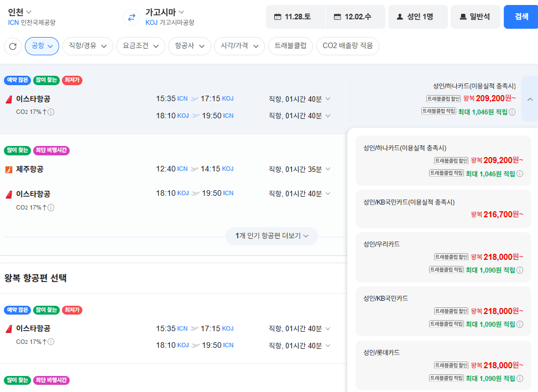Click info icon in KB국민카드 218,000원 option
The image size is (538, 392).
[x=520, y=324]
